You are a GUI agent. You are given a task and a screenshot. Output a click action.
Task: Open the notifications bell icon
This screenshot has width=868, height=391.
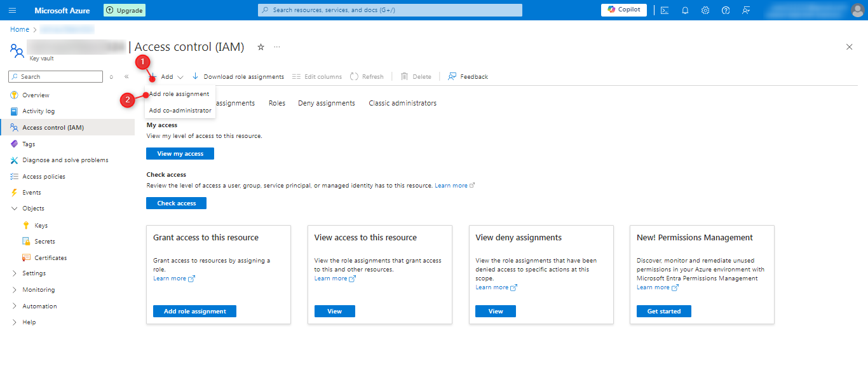coord(685,10)
